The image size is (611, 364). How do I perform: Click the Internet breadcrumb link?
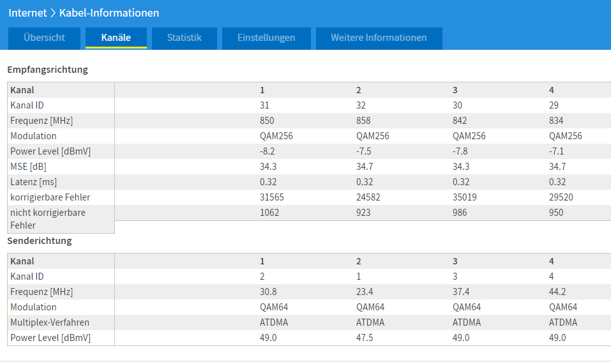pyautogui.click(x=27, y=13)
